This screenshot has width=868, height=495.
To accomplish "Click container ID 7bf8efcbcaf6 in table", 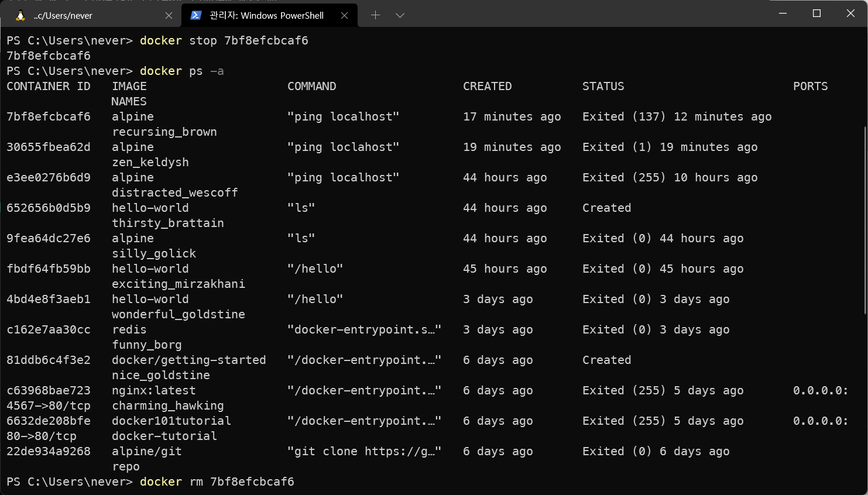I will 49,116.
